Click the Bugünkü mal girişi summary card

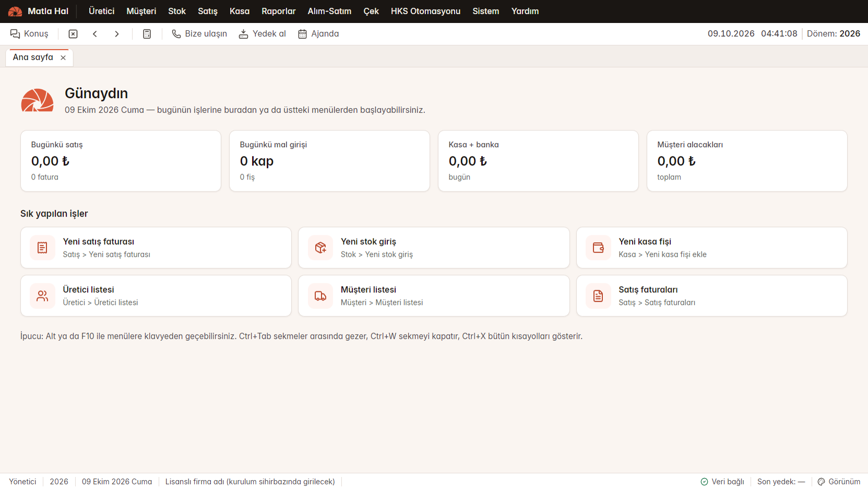(329, 161)
